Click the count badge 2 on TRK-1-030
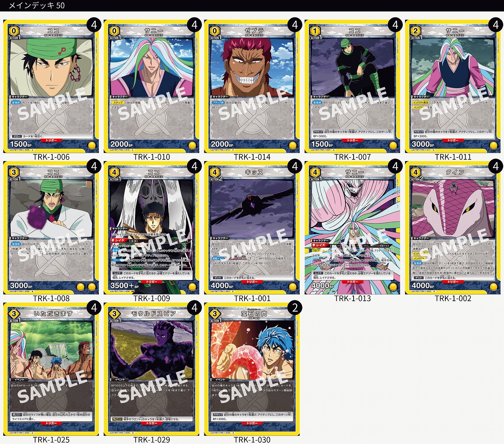 (x=295, y=308)
